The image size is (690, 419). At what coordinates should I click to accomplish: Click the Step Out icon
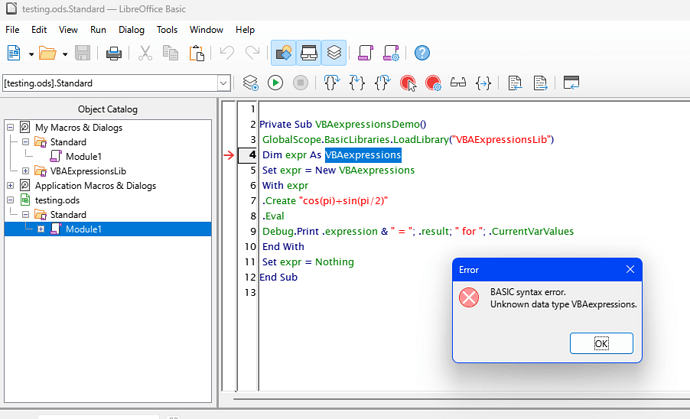click(x=382, y=83)
